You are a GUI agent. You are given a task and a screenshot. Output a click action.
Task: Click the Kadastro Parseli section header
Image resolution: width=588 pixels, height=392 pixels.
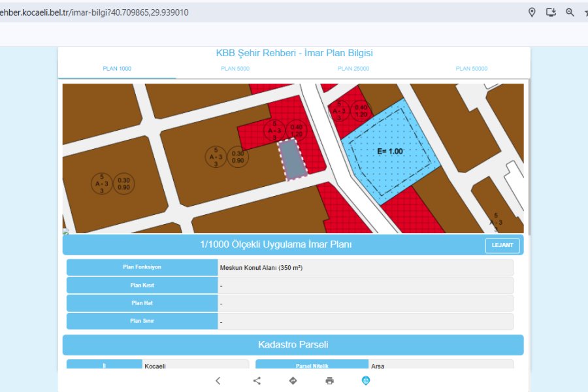tap(293, 345)
